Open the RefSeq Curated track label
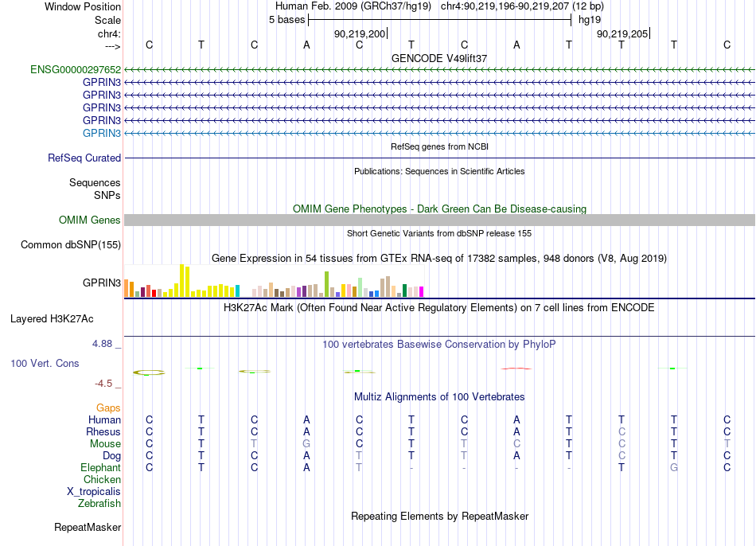This screenshot has width=756, height=546. tap(84, 158)
